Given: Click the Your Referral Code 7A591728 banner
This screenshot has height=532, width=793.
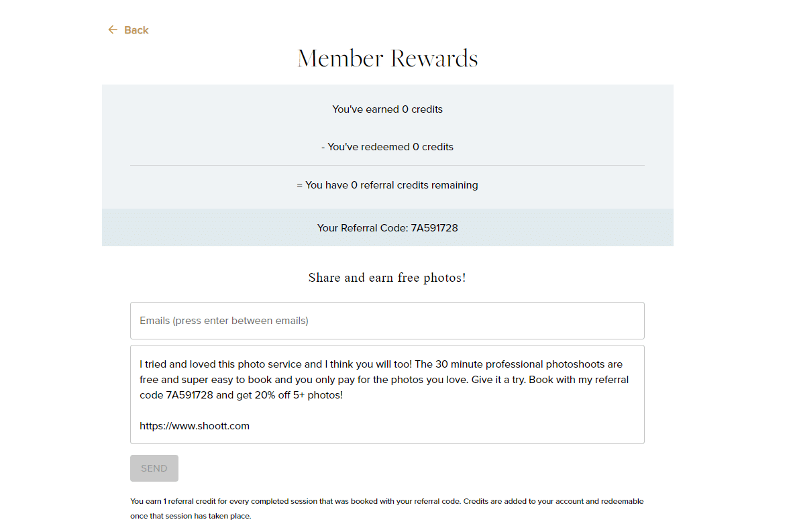Looking at the screenshot, I should 387,227.
